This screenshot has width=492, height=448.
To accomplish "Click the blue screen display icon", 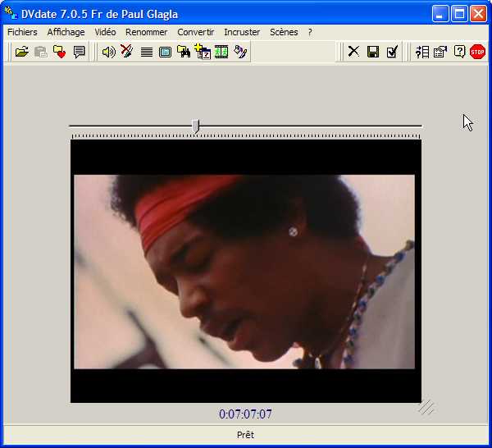I will click(x=165, y=52).
